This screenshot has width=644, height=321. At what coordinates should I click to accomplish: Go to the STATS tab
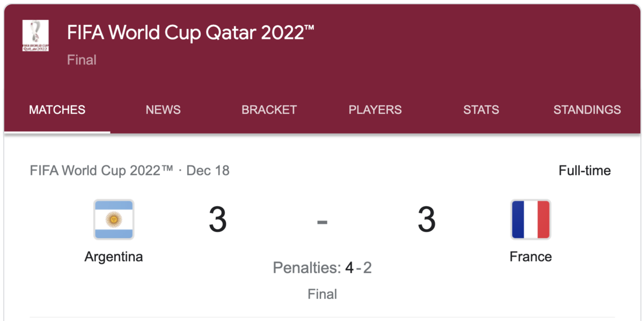481,110
